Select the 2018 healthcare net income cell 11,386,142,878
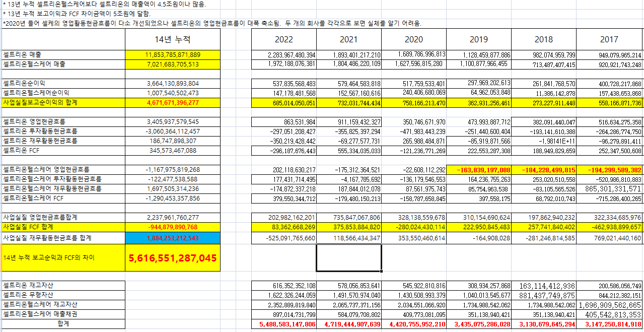 [544, 93]
